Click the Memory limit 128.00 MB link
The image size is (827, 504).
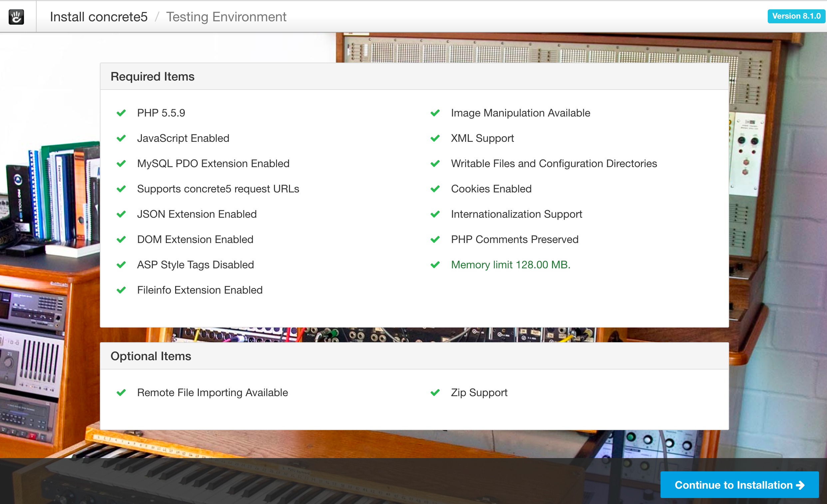(x=510, y=265)
